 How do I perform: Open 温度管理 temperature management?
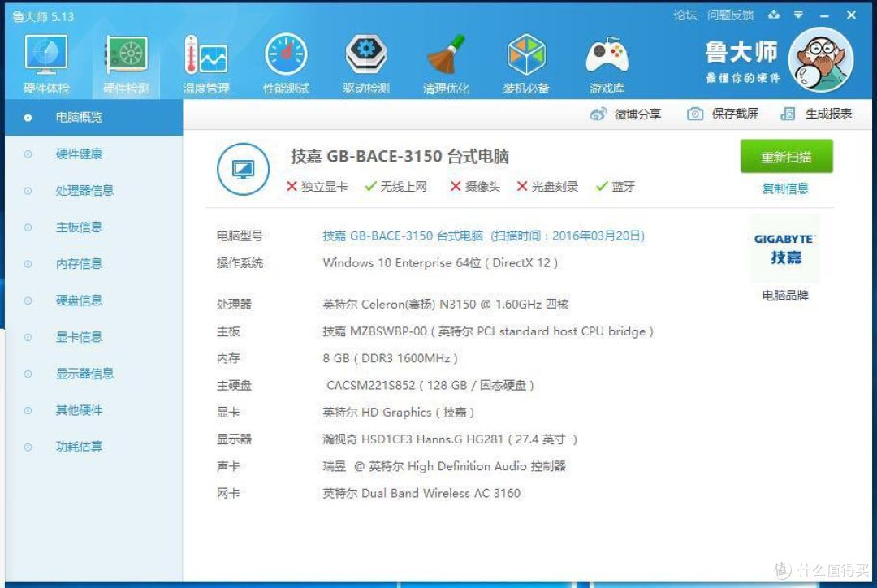[x=205, y=64]
